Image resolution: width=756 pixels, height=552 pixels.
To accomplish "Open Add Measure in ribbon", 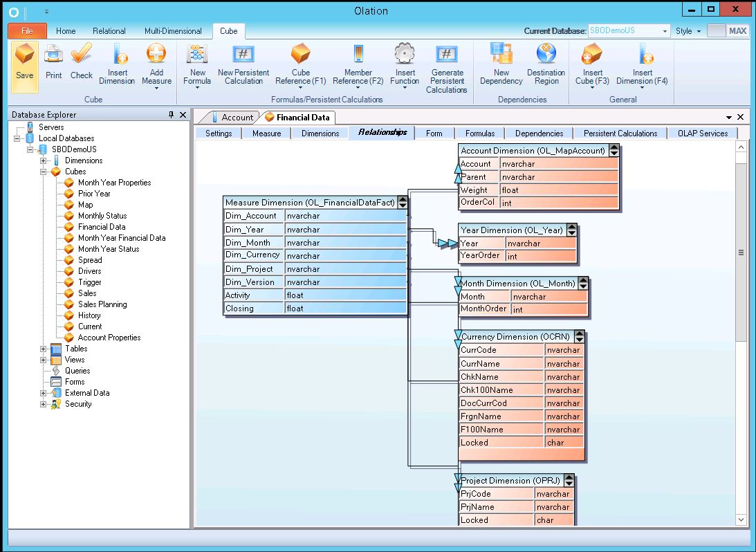I will (x=156, y=65).
